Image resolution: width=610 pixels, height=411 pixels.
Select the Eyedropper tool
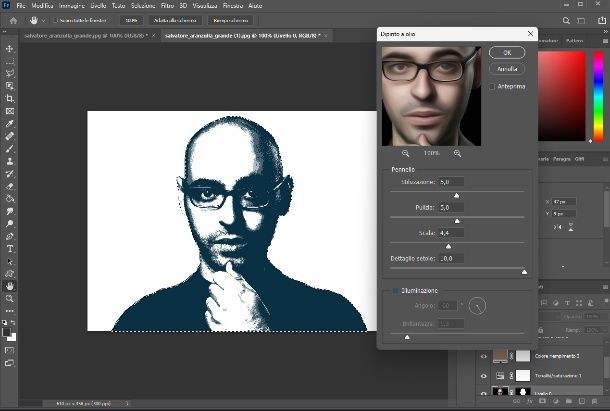(10, 123)
